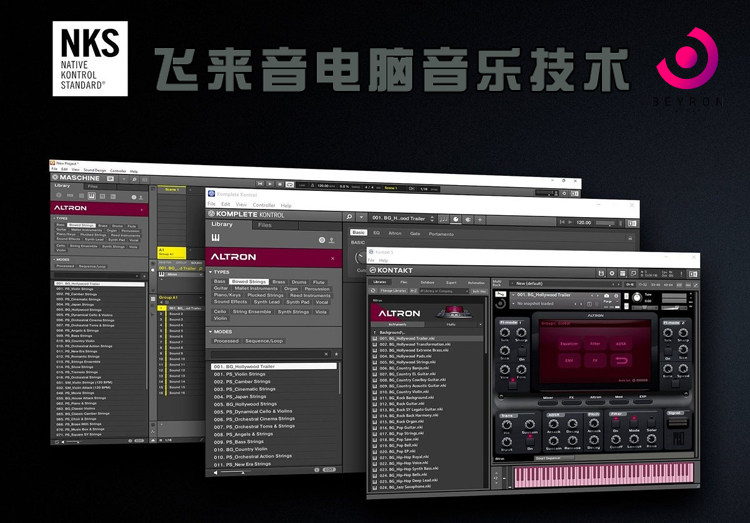Click the keyboard instruments icon in Komplete Kontrol Library
This screenshot has width=750, height=523.
tap(216, 238)
